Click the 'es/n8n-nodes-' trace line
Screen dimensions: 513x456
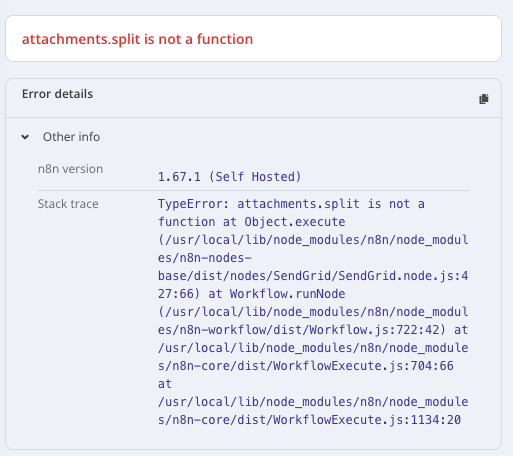click(205, 258)
